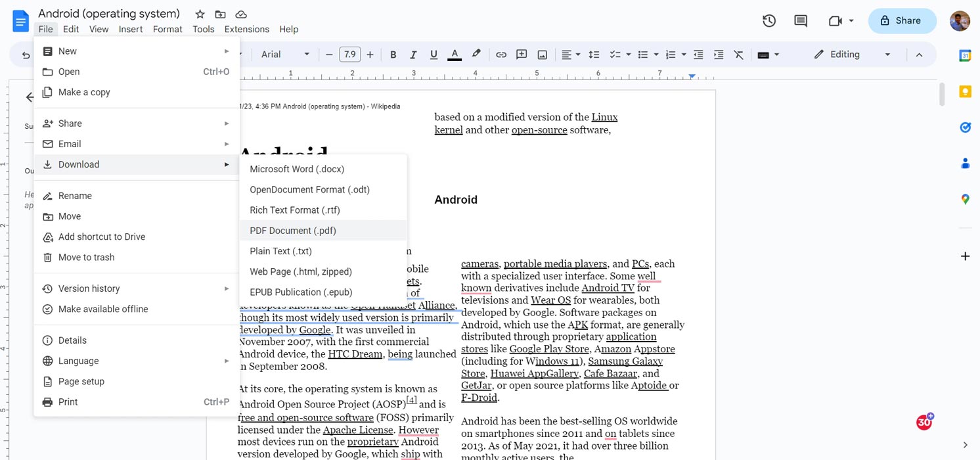980x460 pixels.
Task: Open Google Tasks in side panel
Action: pyautogui.click(x=965, y=127)
